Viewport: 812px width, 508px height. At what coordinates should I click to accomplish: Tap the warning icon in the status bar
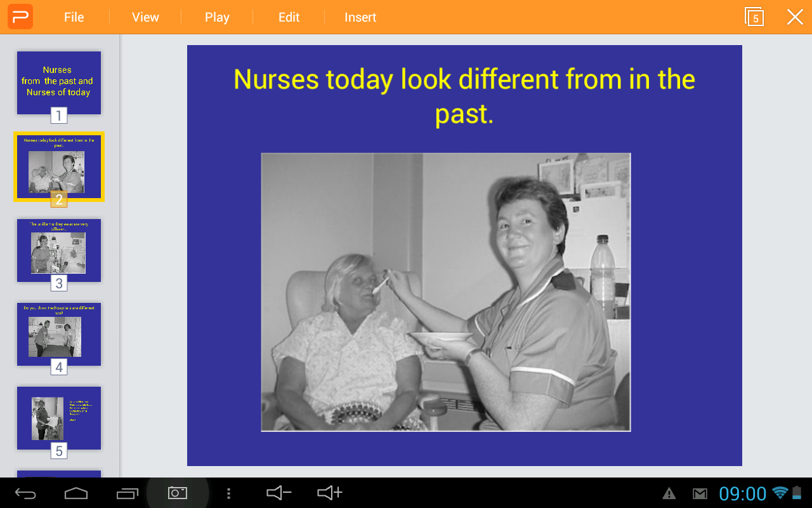click(x=669, y=493)
